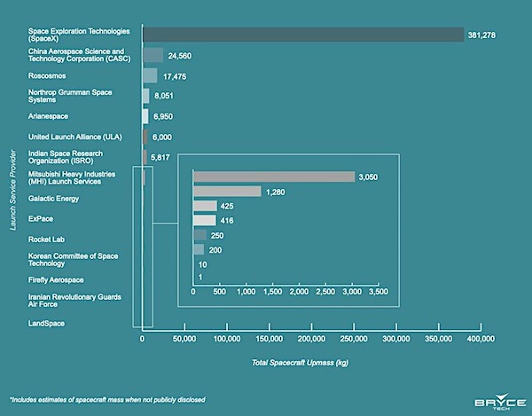This screenshot has width=532, height=416.
Task: Click the inset value '3,050'
Action: [x=368, y=177]
